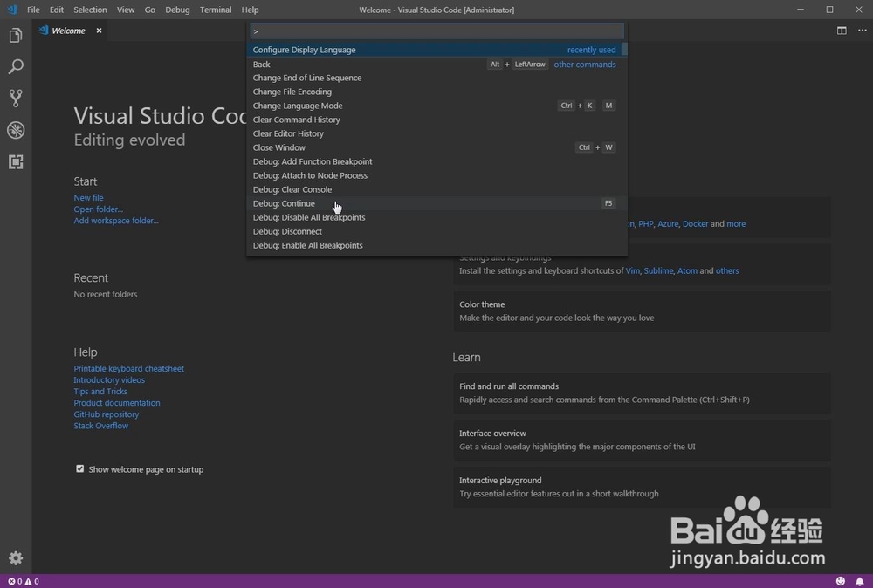Open the More Actions ellipsis menu
This screenshot has width=873, height=588.
point(862,31)
